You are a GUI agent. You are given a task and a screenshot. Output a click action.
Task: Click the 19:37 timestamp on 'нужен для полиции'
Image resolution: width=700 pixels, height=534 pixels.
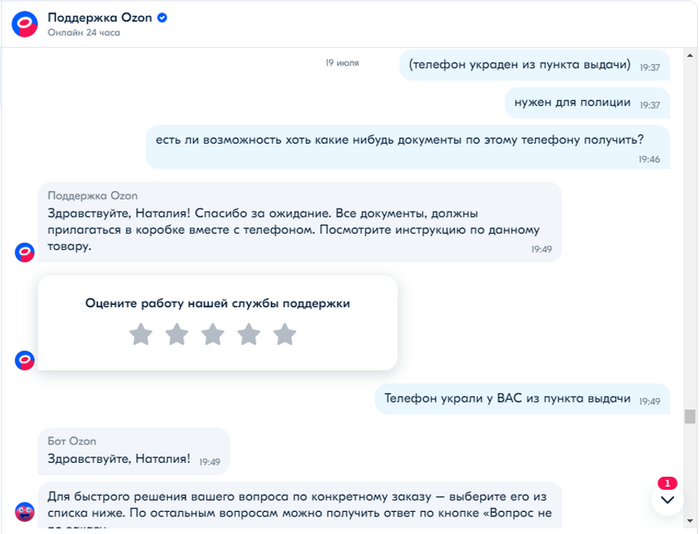[x=650, y=105]
